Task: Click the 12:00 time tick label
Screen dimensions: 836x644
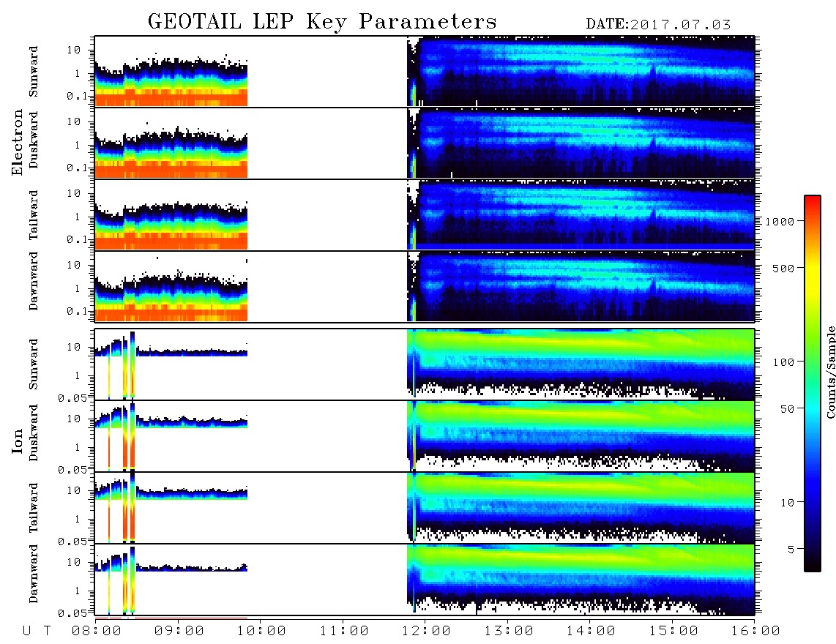Action: 426,631
